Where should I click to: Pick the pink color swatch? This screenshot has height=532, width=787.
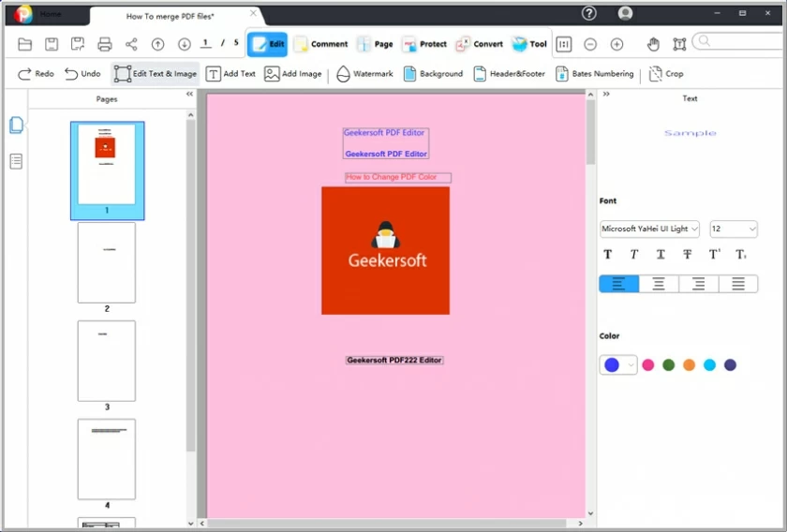point(648,365)
